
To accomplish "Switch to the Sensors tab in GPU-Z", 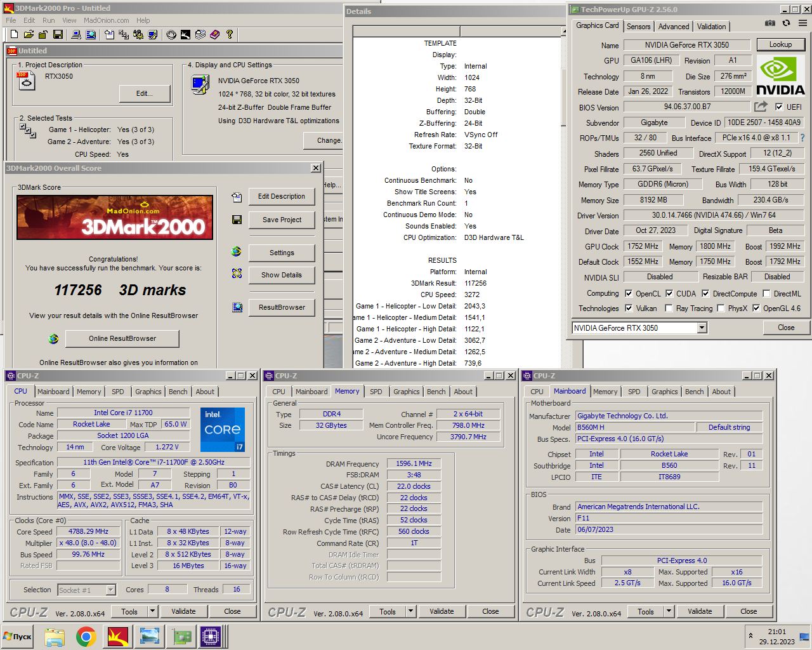I will pos(638,26).
